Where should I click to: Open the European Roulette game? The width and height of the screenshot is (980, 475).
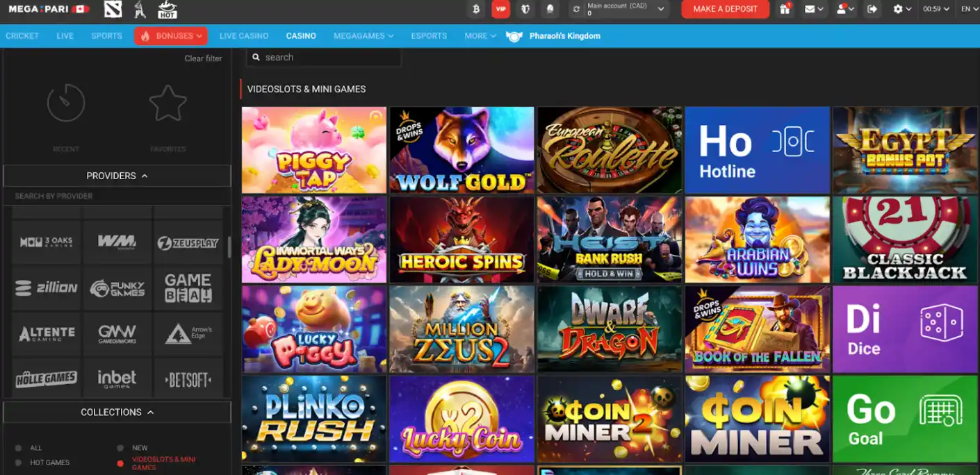point(610,150)
